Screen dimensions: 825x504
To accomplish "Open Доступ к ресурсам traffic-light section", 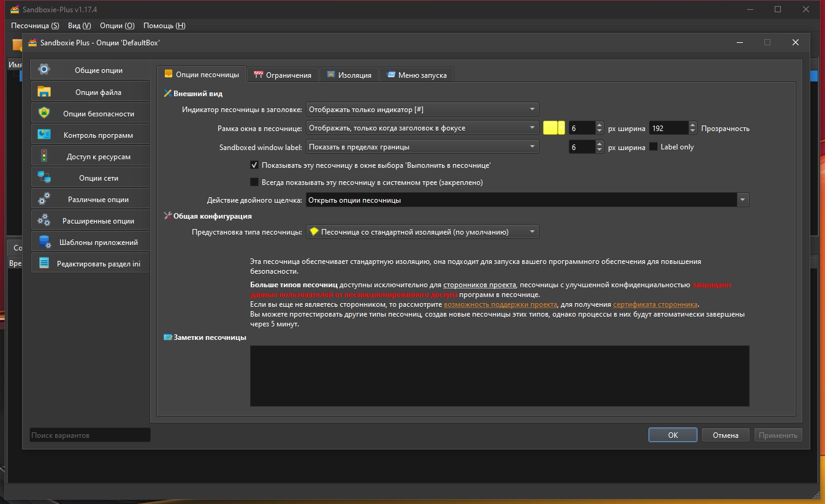I will 90,156.
